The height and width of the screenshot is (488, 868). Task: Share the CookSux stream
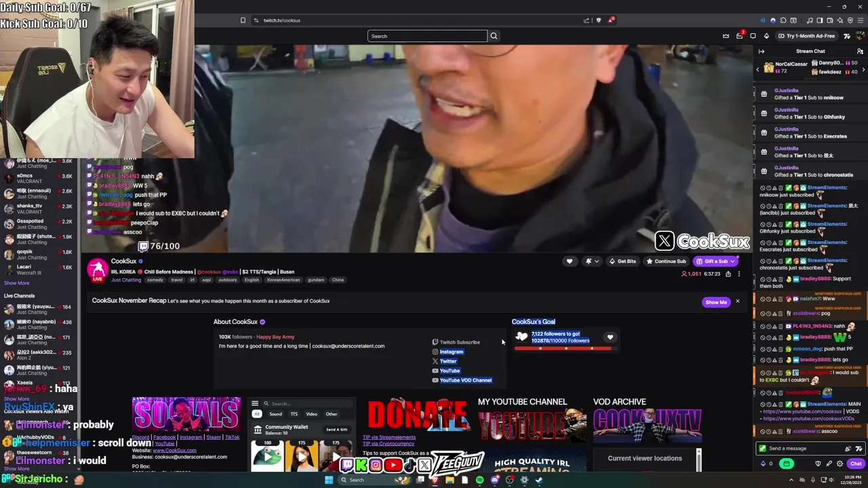[x=728, y=274]
